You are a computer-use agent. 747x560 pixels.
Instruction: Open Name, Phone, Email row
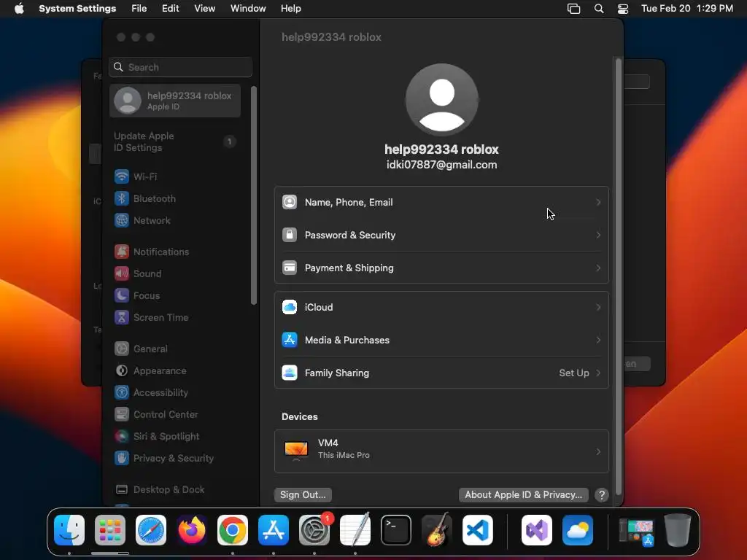click(441, 203)
